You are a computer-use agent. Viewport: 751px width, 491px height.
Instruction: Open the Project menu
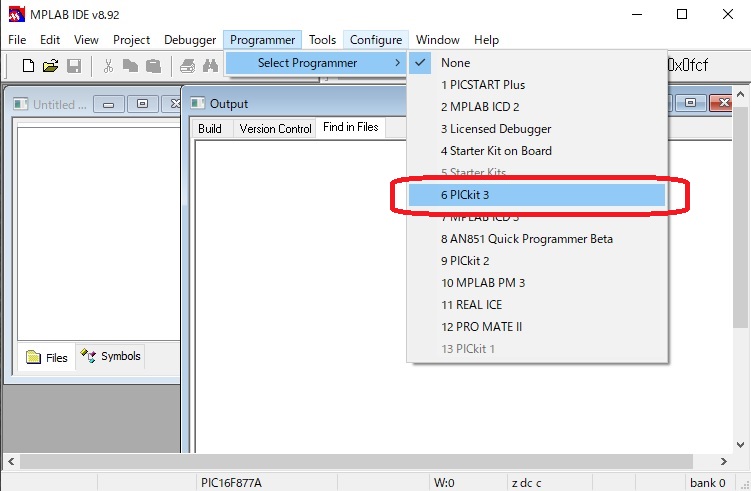click(x=131, y=40)
